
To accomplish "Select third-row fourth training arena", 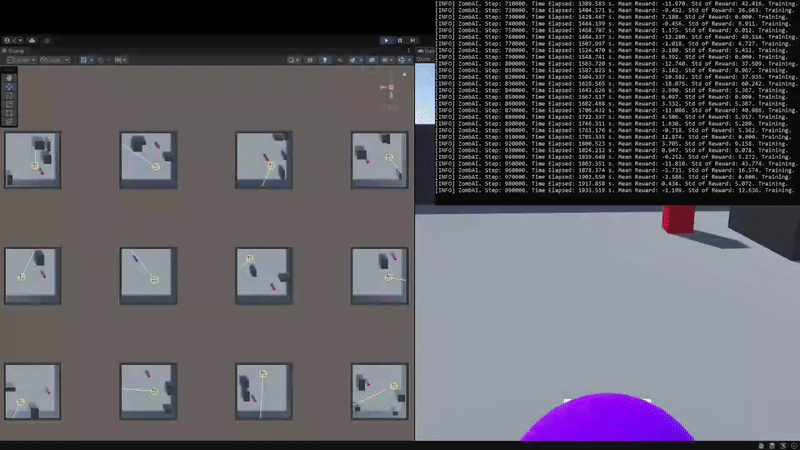I will 380,391.
